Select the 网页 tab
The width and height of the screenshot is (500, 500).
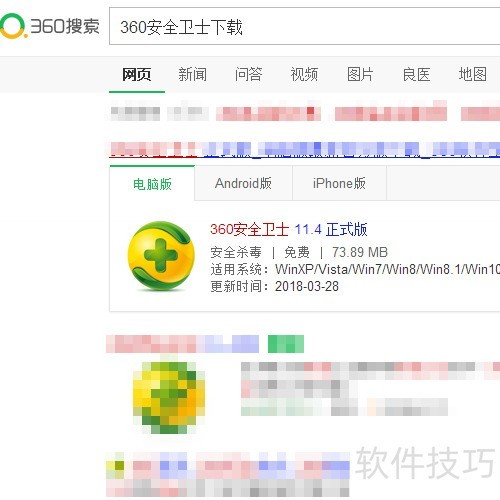click(137, 74)
